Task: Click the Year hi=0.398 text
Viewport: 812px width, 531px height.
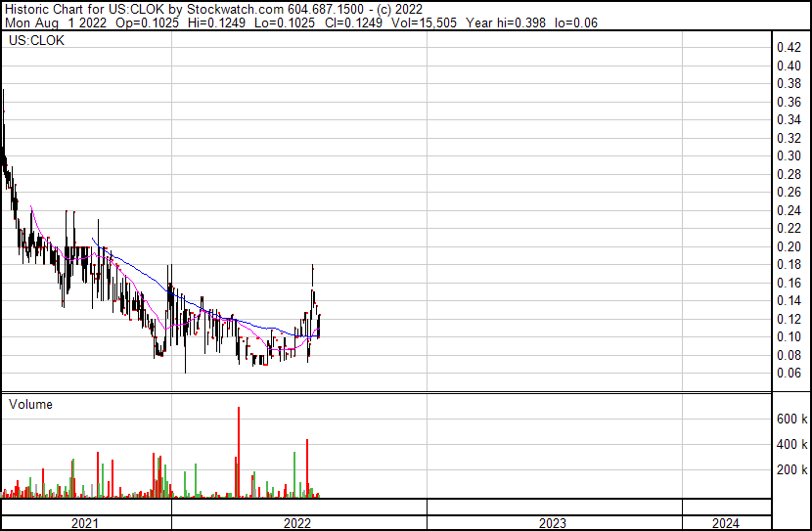Action: pos(506,22)
